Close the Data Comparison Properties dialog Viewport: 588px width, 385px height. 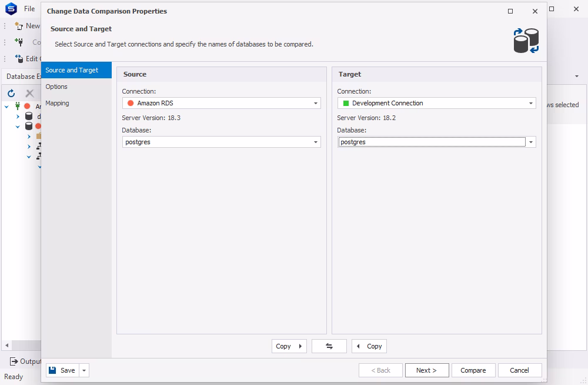click(535, 11)
